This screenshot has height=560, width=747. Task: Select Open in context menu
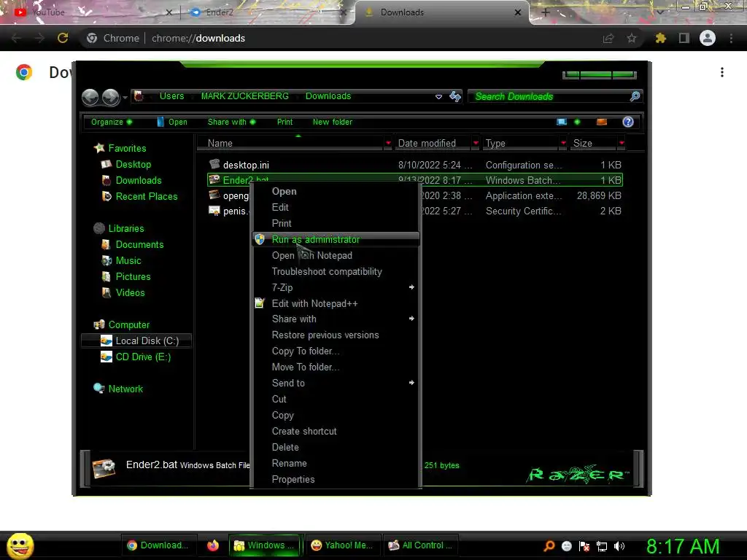coord(336,192)
